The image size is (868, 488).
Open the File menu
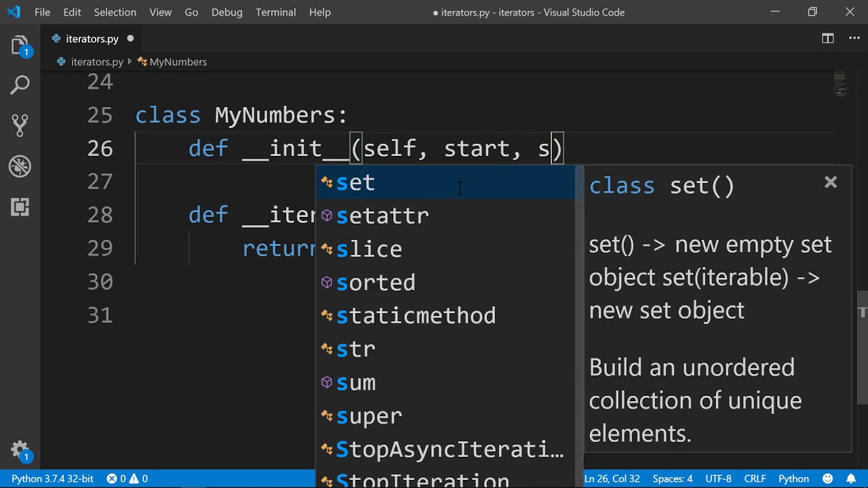(42, 12)
